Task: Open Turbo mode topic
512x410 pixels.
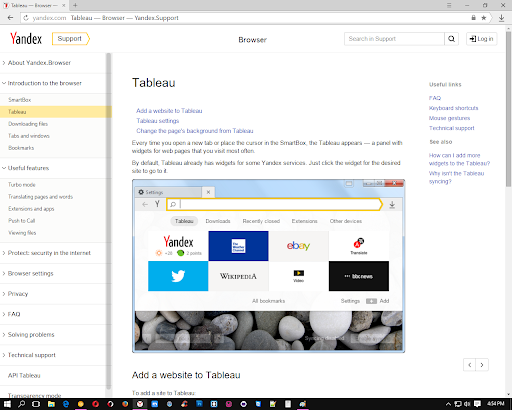Action: click(x=22, y=185)
